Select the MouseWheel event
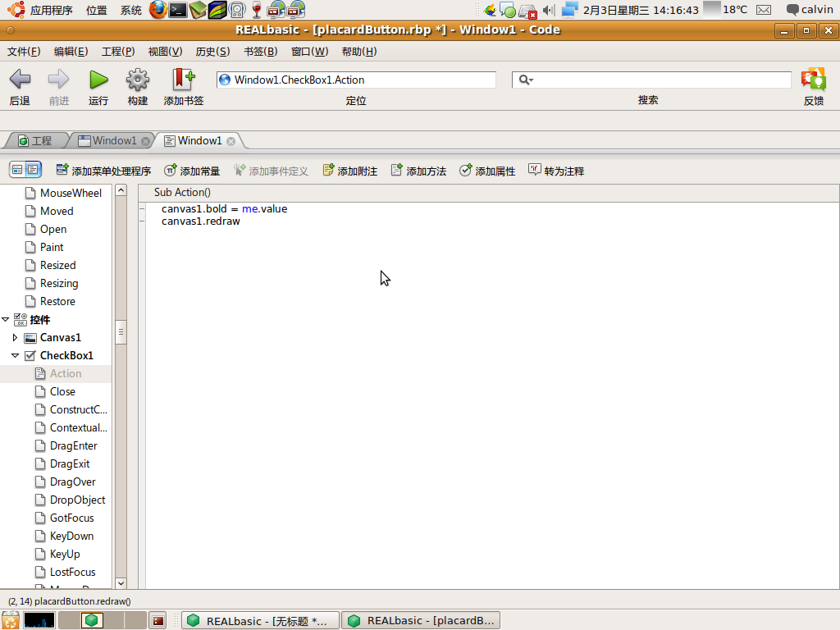 [x=71, y=193]
